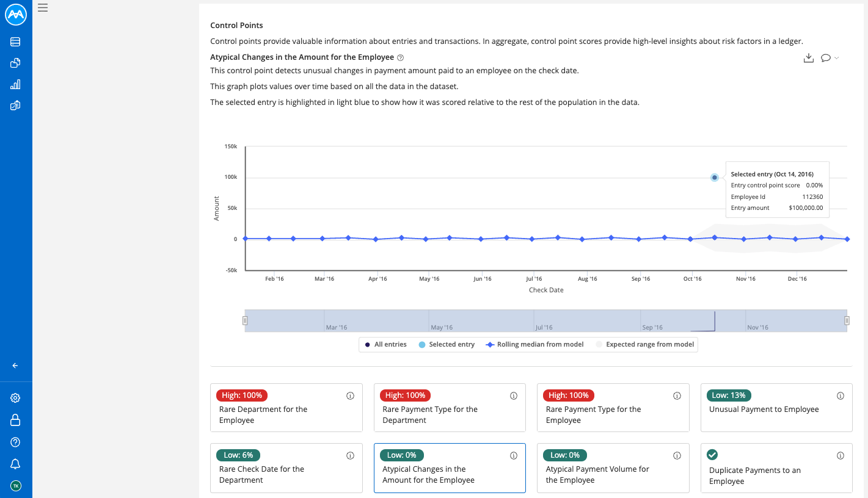Click the download icon to export the chart
The width and height of the screenshot is (868, 498).
[809, 57]
